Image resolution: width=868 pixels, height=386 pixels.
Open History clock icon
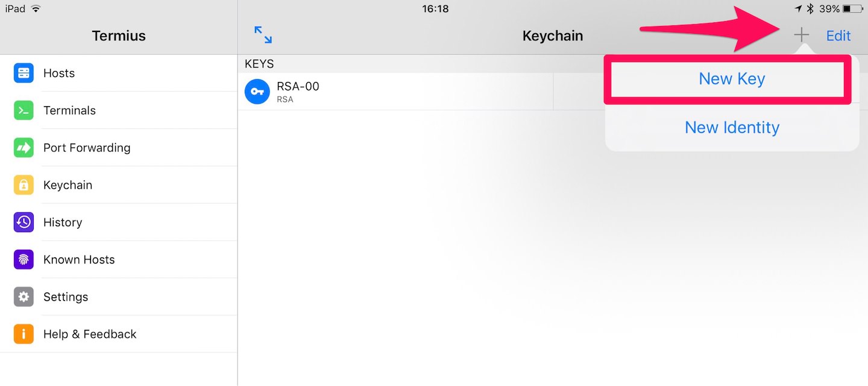pos(24,222)
